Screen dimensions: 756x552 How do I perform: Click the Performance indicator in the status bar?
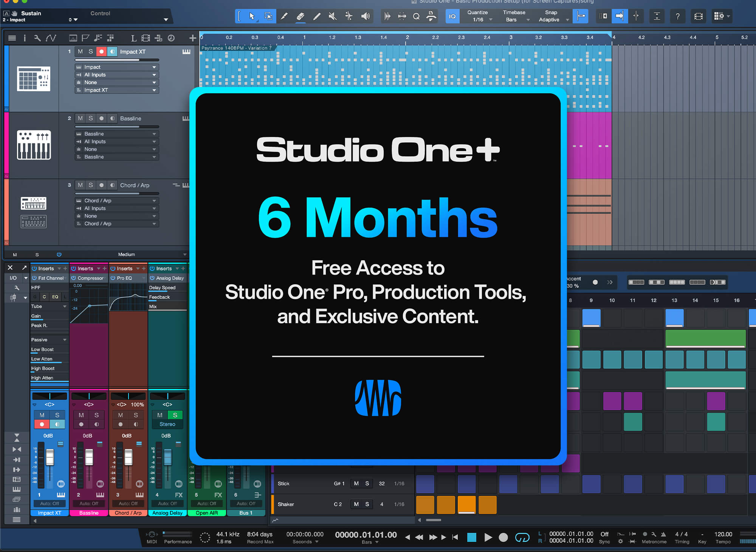coord(177,538)
